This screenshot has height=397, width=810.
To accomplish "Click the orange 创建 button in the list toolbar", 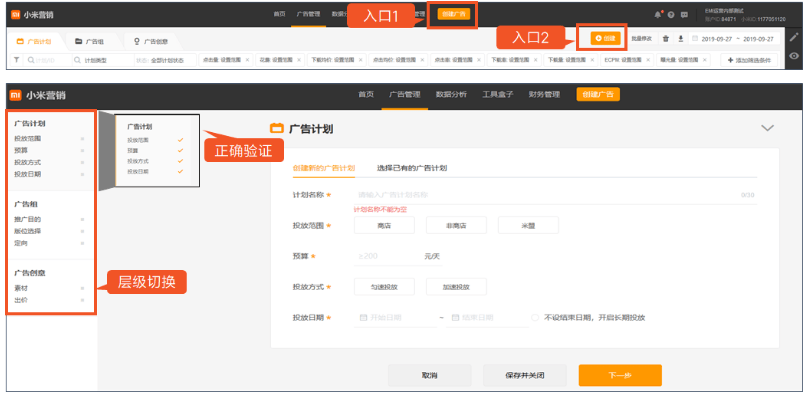I will coord(605,38).
